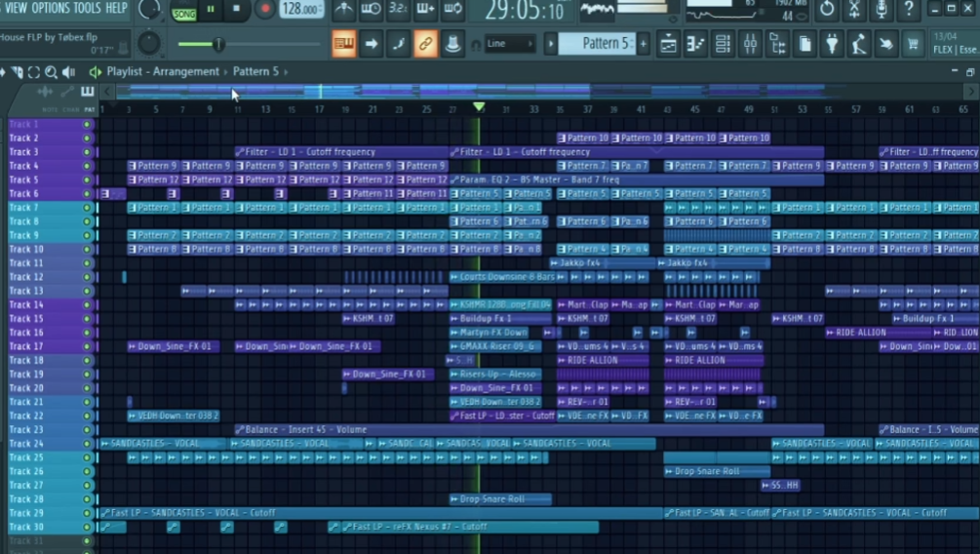Viewport: 980px width, 554px height.
Task: Click the red record button
Action: (x=265, y=9)
